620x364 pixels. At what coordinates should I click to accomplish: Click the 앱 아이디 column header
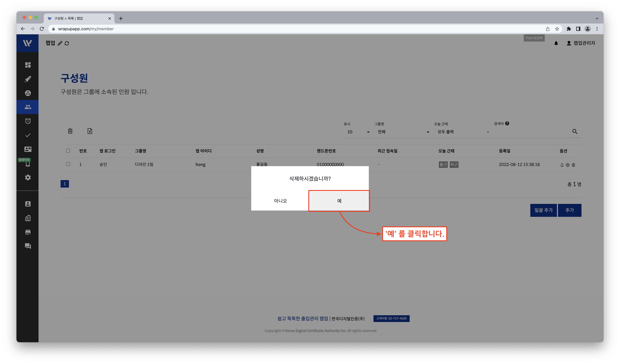coord(203,151)
